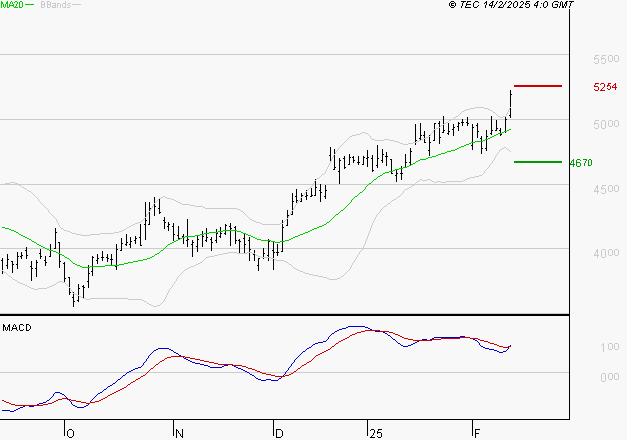Click the green 4670 support line

pyautogui.click(x=538, y=162)
